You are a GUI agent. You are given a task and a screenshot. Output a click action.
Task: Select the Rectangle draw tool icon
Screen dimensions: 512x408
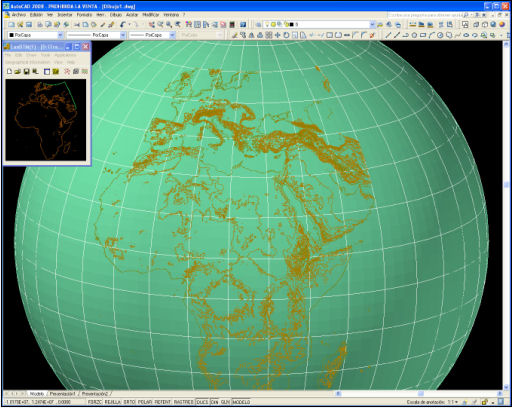point(423,35)
